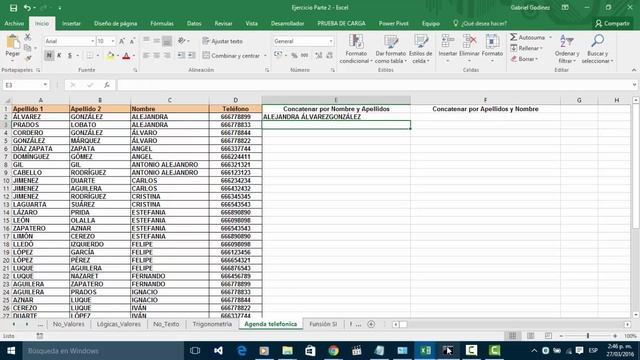Open Dar formato como tabla gallery
Viewport: 640px width, 360px height.
(391, 49)
